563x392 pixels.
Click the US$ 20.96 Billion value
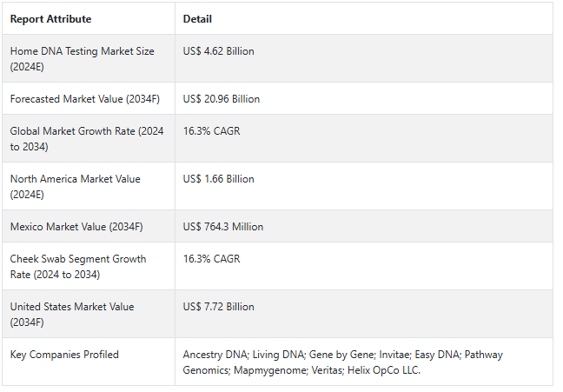[x=222, y=99]
